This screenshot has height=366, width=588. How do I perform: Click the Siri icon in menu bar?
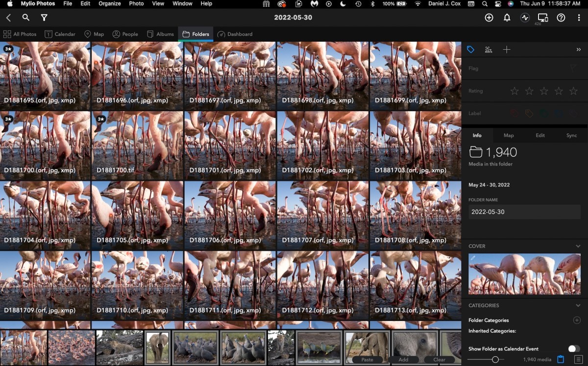511,3
